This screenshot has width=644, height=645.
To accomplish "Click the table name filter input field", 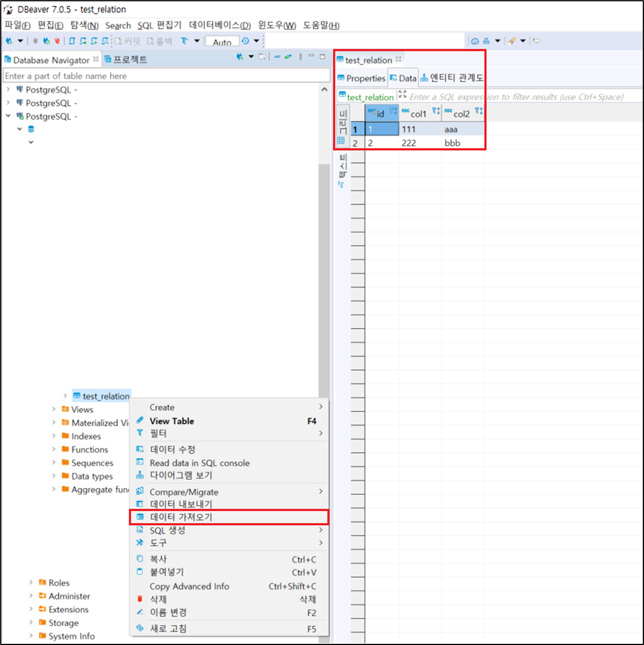I will click(167, 75).
